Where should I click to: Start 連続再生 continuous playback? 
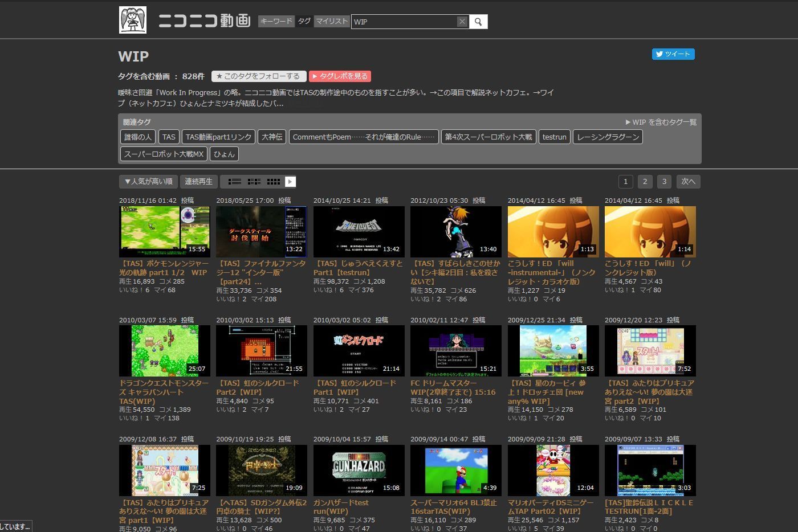coord(199,182)
